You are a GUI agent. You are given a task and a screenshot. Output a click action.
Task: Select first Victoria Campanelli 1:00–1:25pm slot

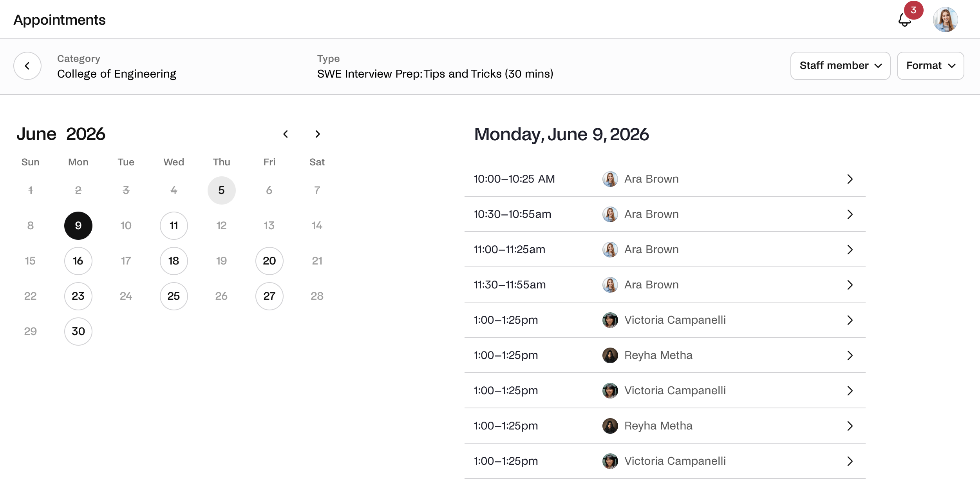(x=665, y=320)
